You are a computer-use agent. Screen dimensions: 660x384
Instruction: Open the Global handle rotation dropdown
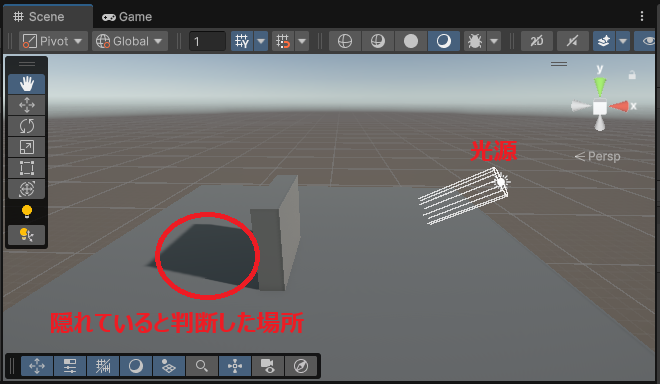pyautogui.click(x=130, y=41)
